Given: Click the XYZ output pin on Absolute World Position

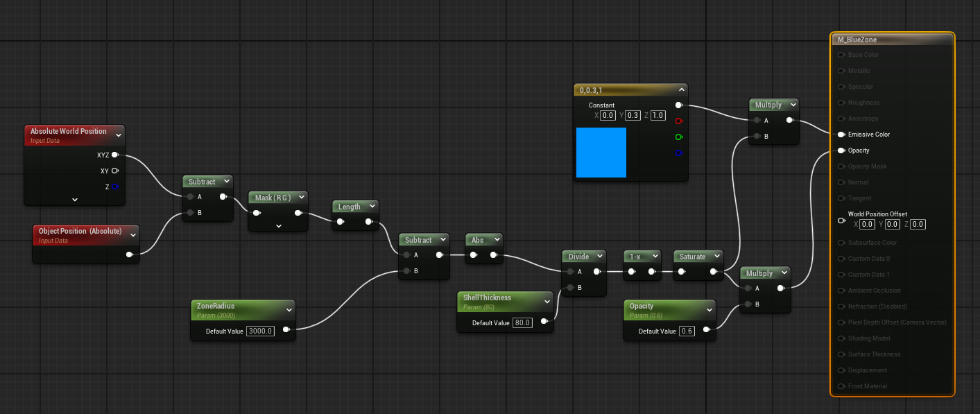Looking at the screenshot, I should pyautogui.click(x=116, y=155).
